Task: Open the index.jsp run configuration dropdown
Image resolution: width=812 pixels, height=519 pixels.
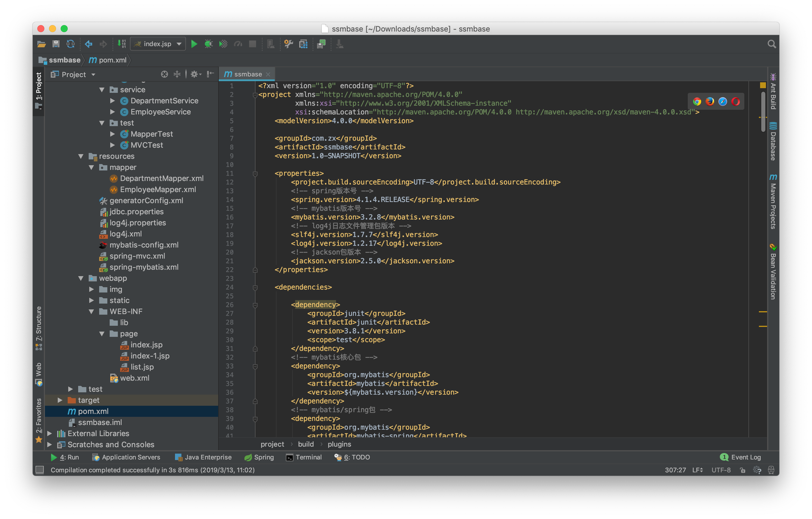Action: pyautogui.click(x=158, y=44)
